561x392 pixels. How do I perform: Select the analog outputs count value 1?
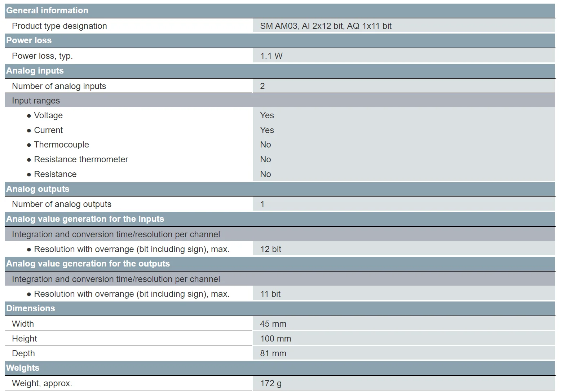(x=262, y=204)
